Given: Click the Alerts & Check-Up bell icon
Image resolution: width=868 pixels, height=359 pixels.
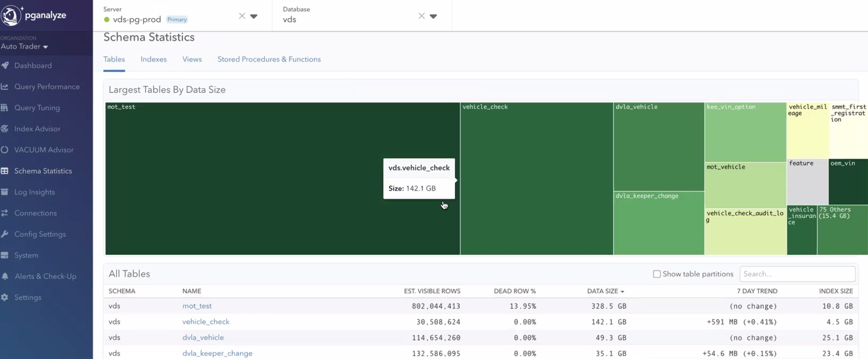Looking at the screenshot, I should pos(5,276).
